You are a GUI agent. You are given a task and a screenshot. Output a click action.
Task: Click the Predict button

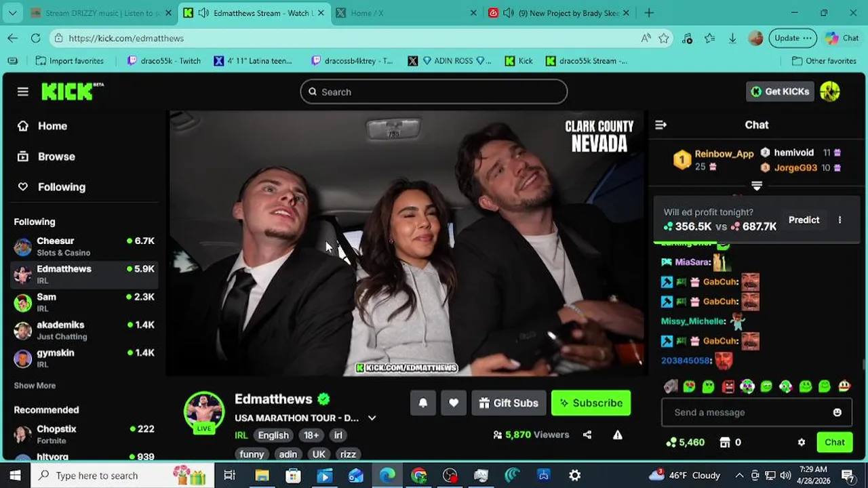coord(804,220)
